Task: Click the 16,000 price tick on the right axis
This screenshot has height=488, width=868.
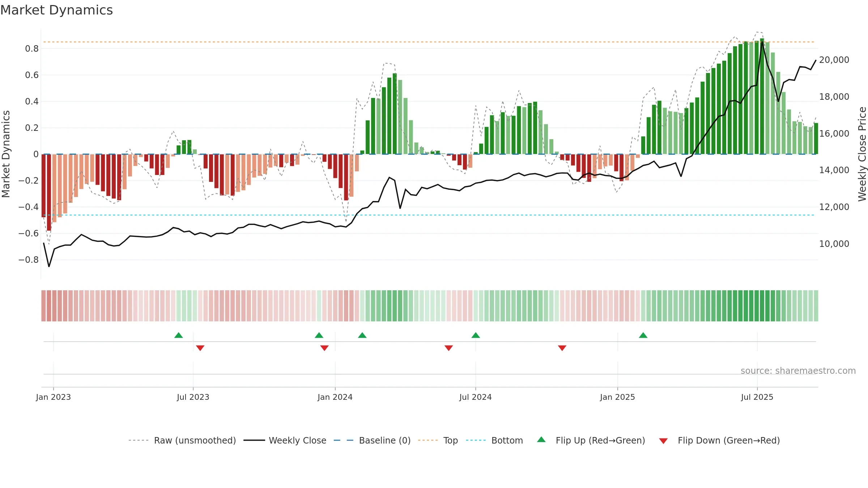Action: coord(834,134)
